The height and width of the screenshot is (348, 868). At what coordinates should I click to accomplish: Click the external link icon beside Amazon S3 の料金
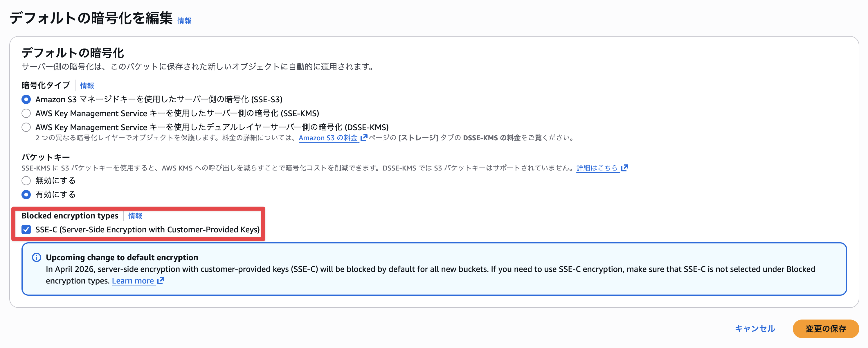[x=364, y=138]
